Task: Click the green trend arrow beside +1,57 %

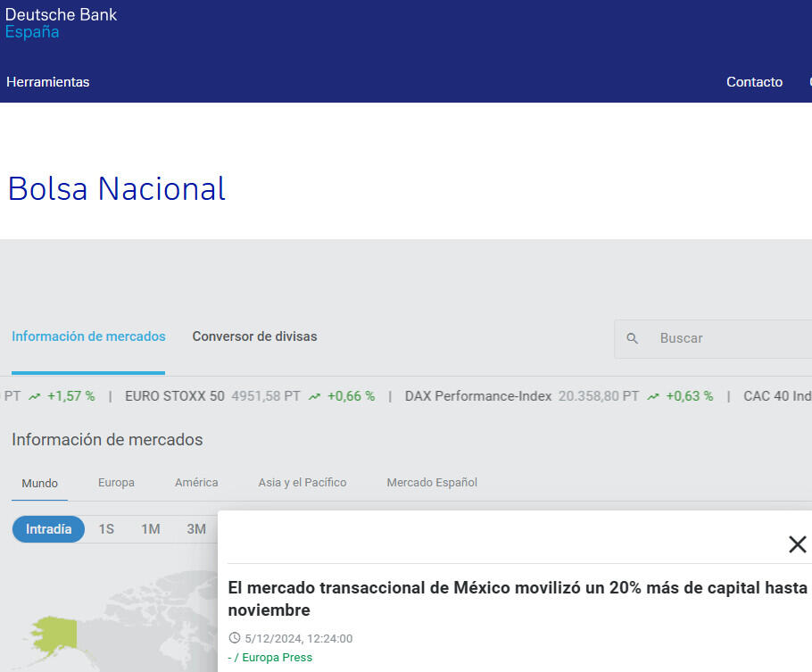Action: tap(34, 396)
